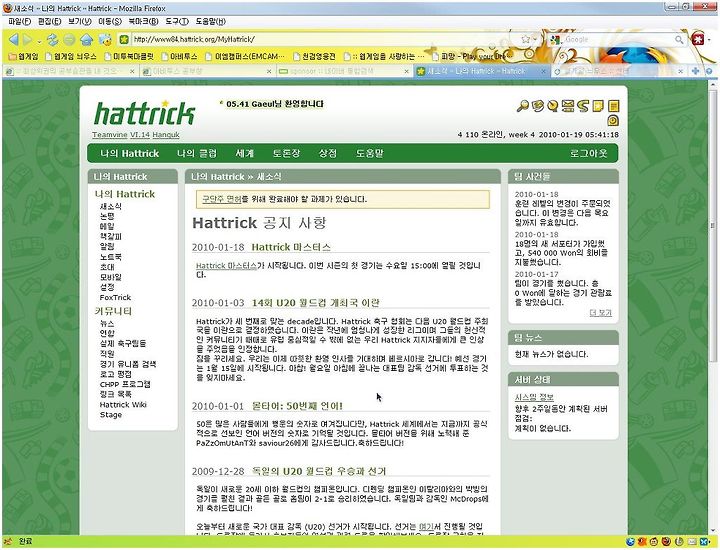Open Hattrick Wiki in the sidebar
The width and height of the screenshot is (720, 550).
coord(123,404)
